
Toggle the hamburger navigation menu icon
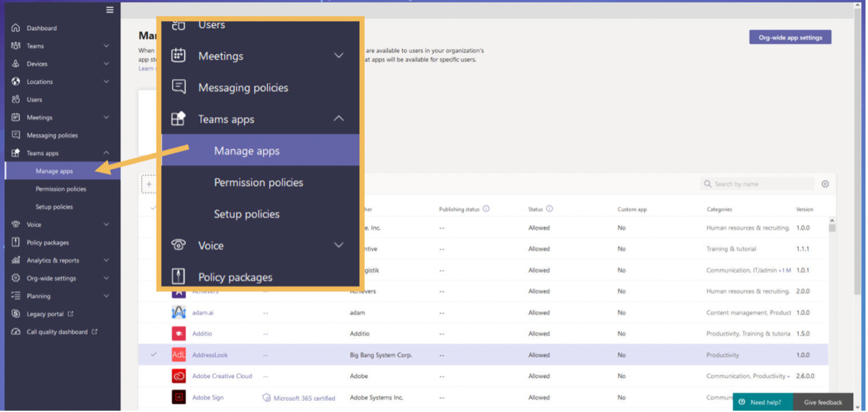pos(110,10)
